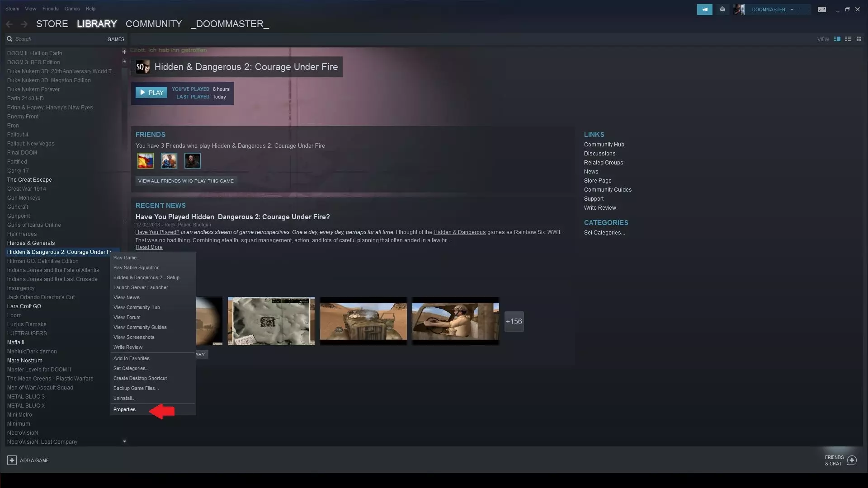Select Properties in the context menu
868x488 pixels.
[124, 409]
